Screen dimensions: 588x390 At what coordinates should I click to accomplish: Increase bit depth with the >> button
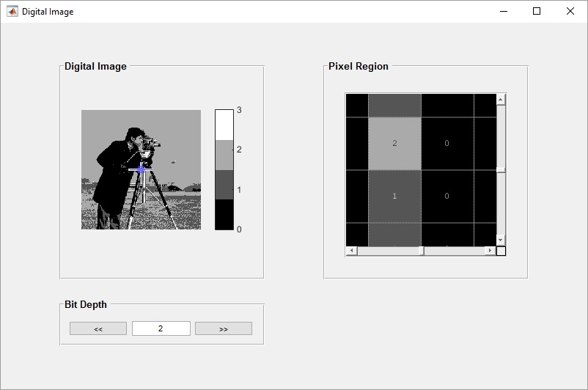point(224,328)
